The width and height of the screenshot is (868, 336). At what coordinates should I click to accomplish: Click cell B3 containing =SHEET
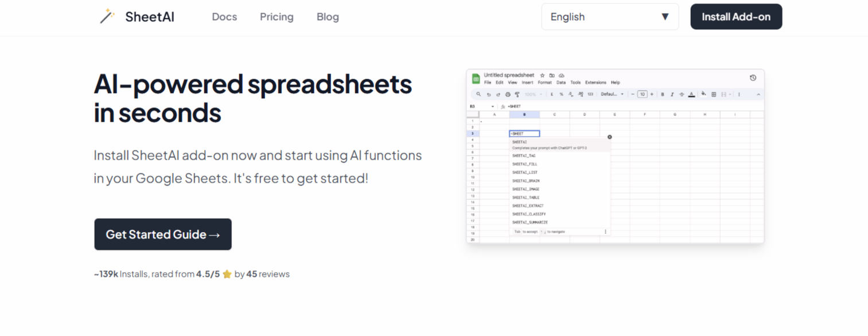click(x=524, y=133)
